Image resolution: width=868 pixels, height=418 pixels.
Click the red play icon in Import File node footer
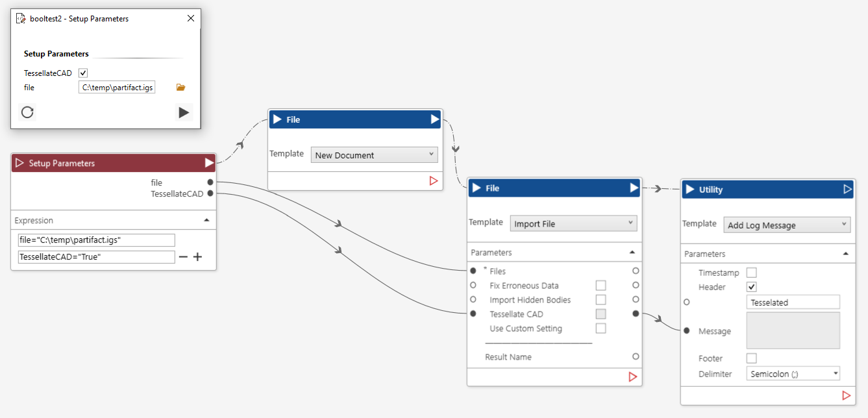point(633,376)
